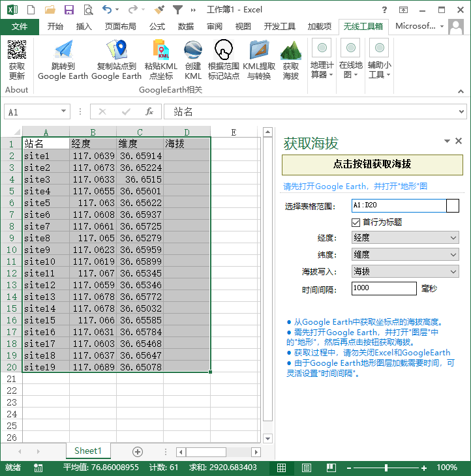Screen dimensions: 471x476
Task: Click the open folder icon
Action: pyautogui.click(x=50, y=10)
